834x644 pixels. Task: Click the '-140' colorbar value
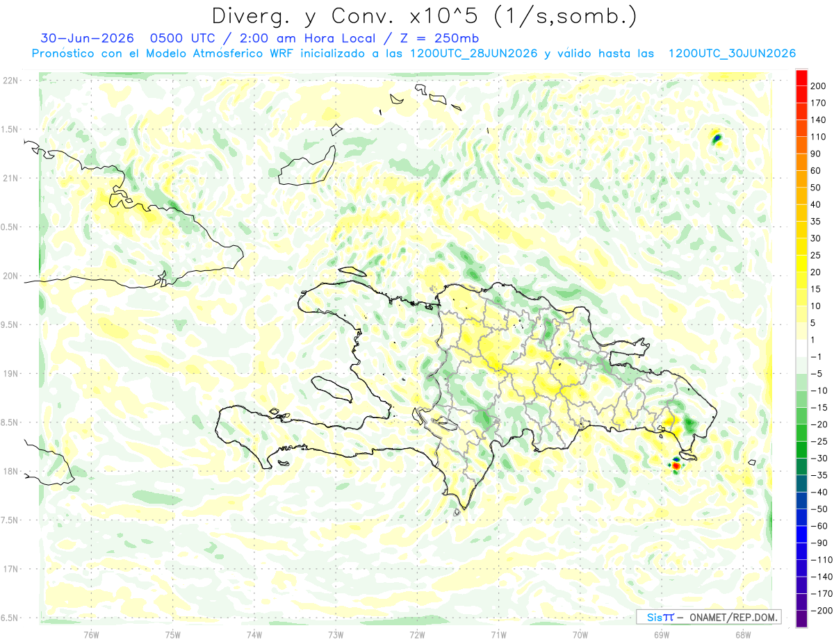[x=822, y=577]
